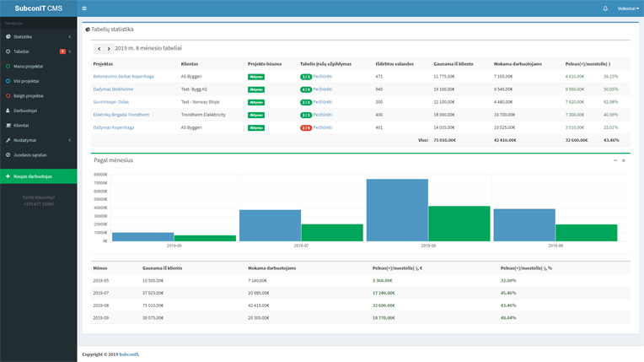Open the notifications bell icon

click(x=605, y=8)
